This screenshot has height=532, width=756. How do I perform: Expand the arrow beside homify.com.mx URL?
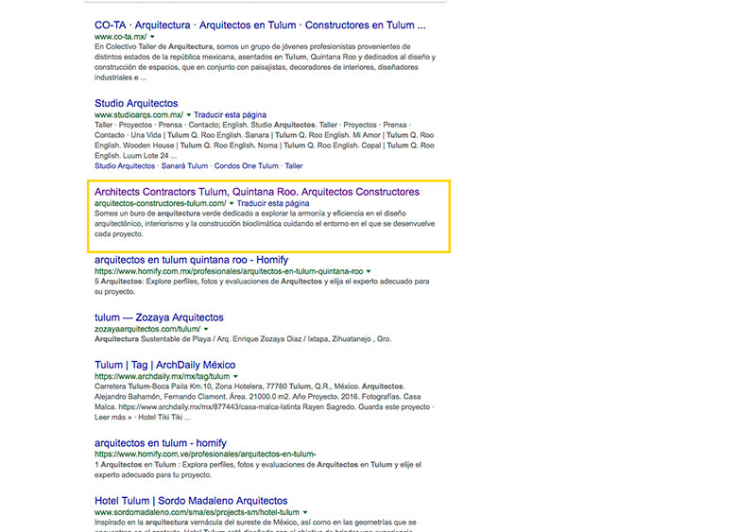pos(369,271)
